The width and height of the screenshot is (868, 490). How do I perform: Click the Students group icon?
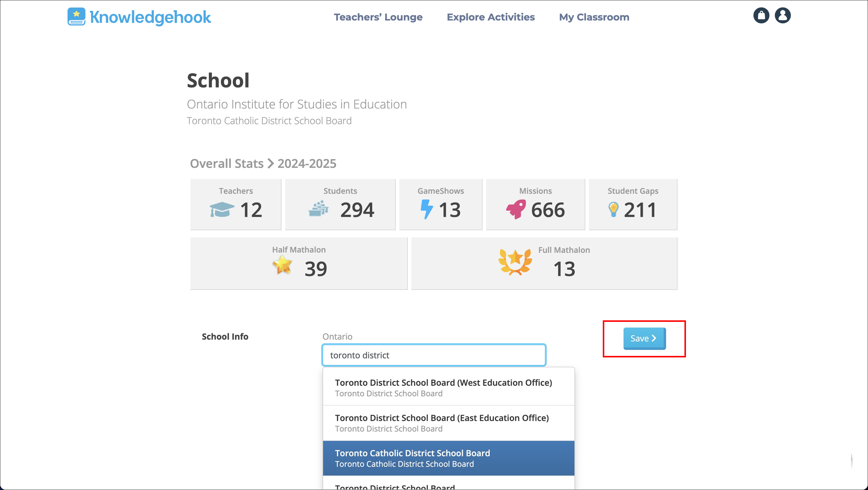click(x=319, y=209)
